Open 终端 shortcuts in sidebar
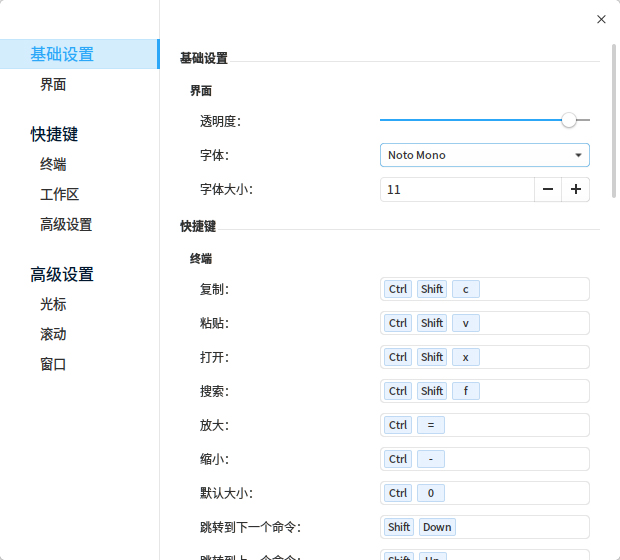 pyautogui.click(x=53, y=165)
